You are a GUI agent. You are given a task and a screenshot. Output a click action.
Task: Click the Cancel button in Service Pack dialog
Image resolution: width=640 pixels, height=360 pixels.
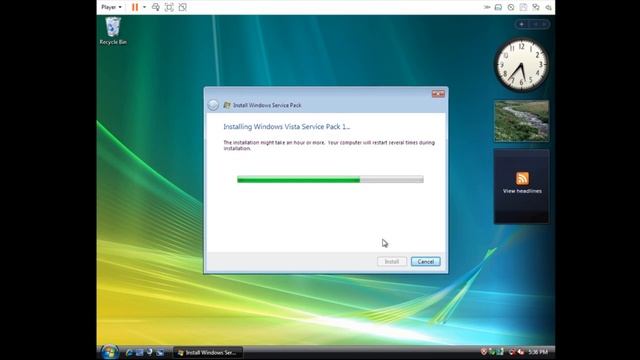click(x=425, y=261)
